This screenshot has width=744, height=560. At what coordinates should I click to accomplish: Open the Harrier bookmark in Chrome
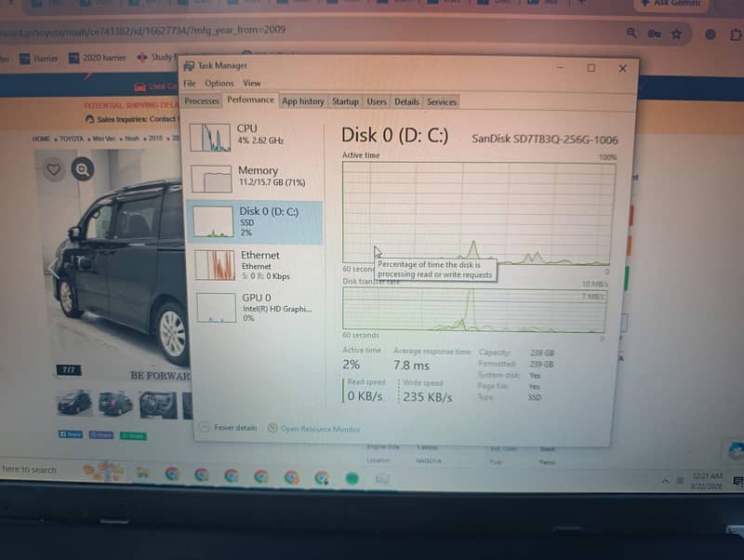pyautogui.click(x=39, y=59)
